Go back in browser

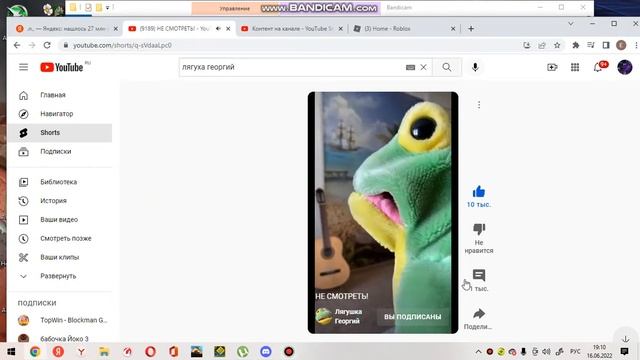pyautogui.click(x=17, y=45)
